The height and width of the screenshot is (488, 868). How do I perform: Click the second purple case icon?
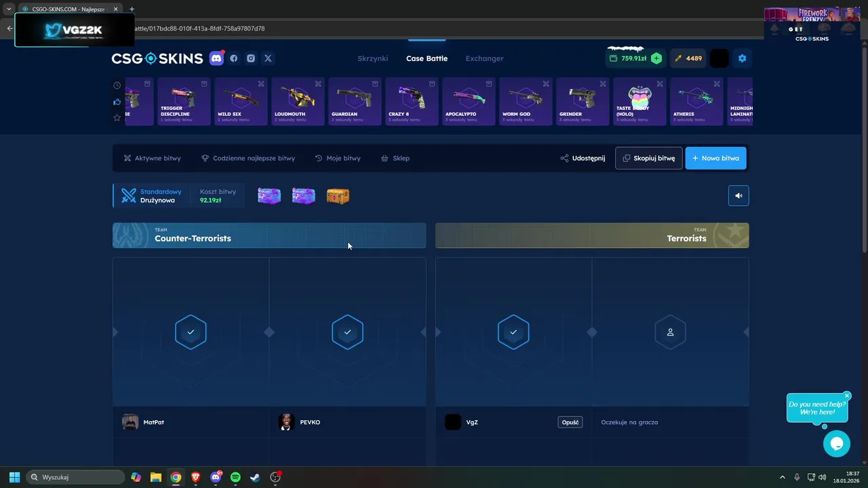303,196
